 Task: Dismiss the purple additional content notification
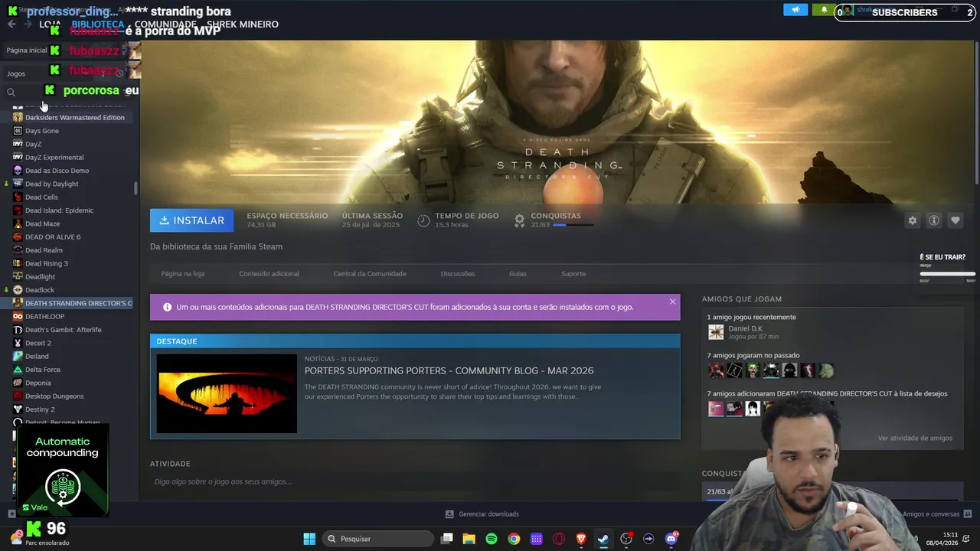tap(672, 302)
